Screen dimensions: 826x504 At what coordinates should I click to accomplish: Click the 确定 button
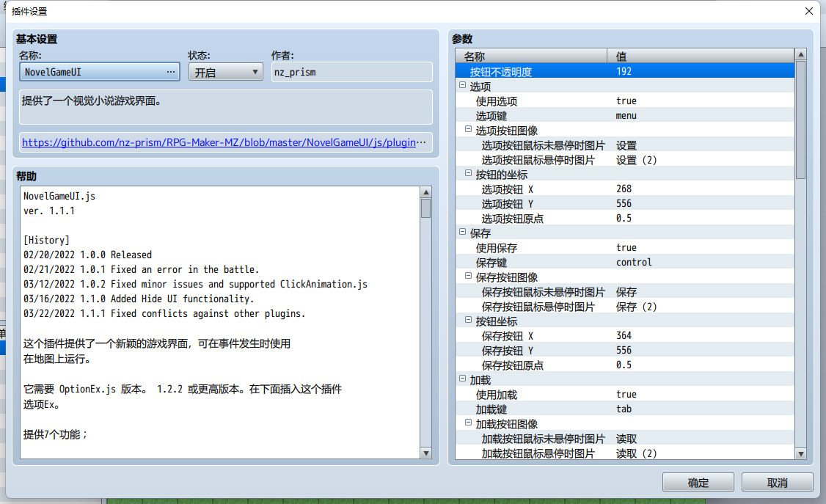[x=698, y=483]
